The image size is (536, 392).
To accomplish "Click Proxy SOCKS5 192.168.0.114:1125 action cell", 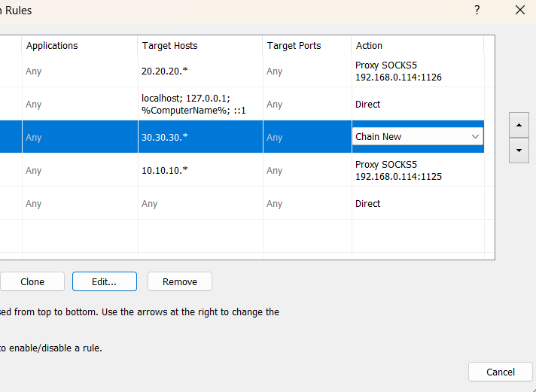I will tap(398, 171).
